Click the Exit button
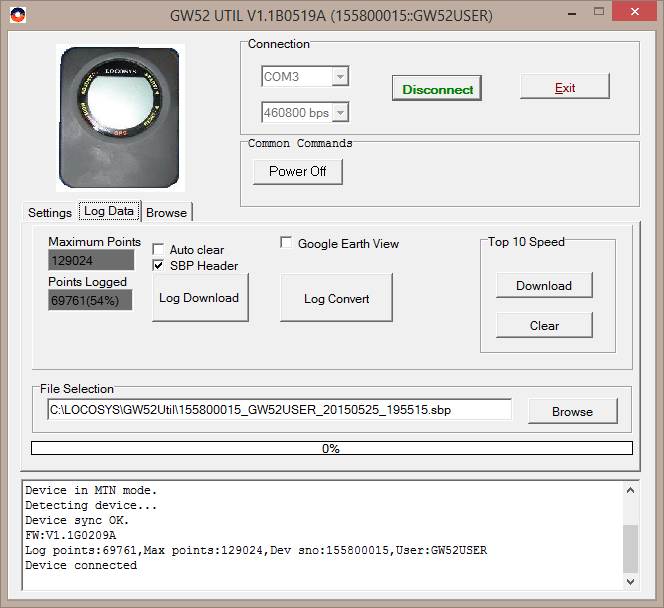The width and height of the screenshot is (664, 608). [x=565, y=88]
